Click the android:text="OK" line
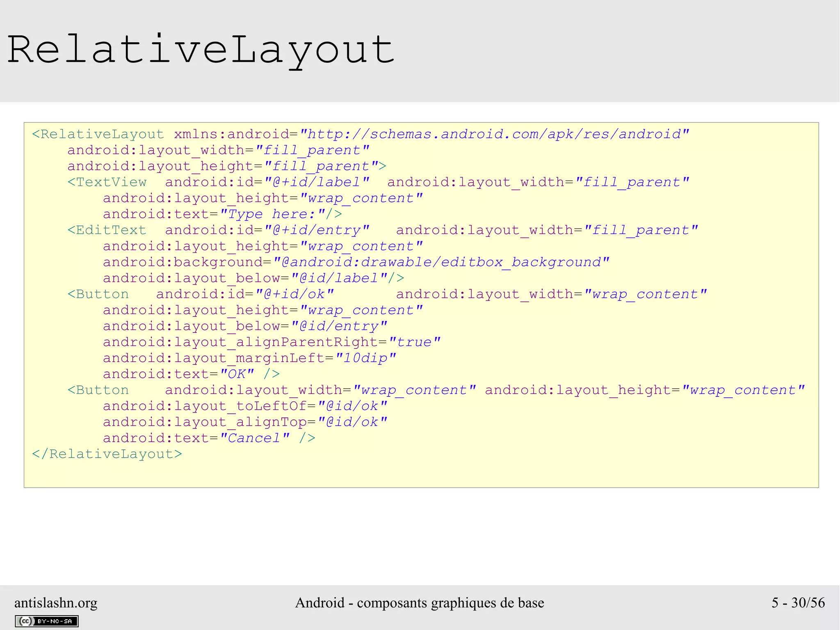Viewport: 840px width, 630px height. (191, 374)
